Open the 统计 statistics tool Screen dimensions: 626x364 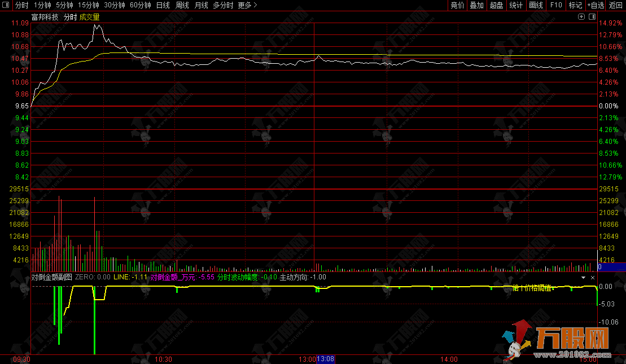(516, 5)
